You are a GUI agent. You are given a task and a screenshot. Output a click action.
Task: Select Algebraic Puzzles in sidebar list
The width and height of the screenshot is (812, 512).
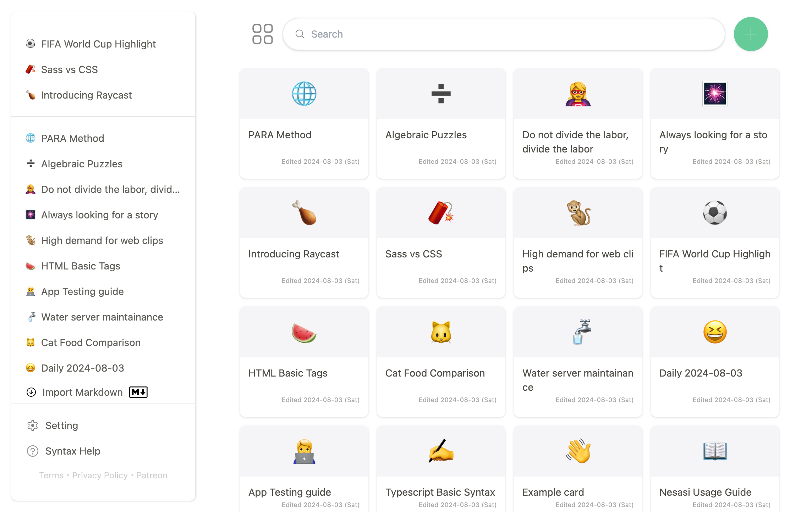pyautogui.click(x=82, y=164)
